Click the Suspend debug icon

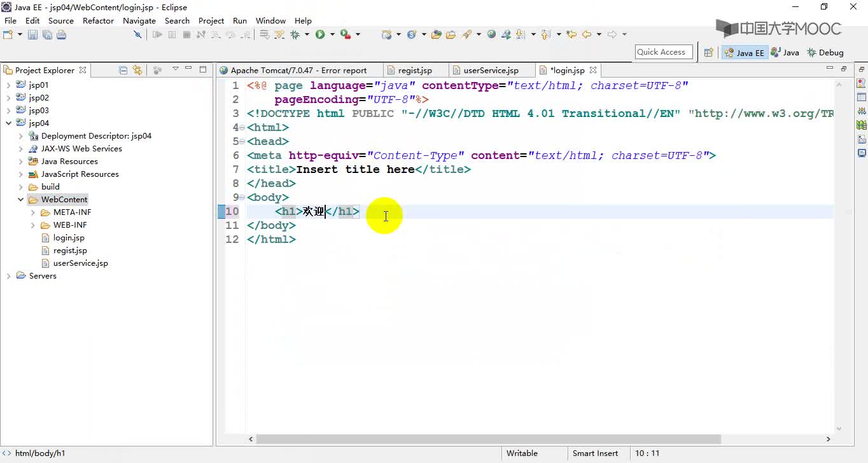click(172, 34)
